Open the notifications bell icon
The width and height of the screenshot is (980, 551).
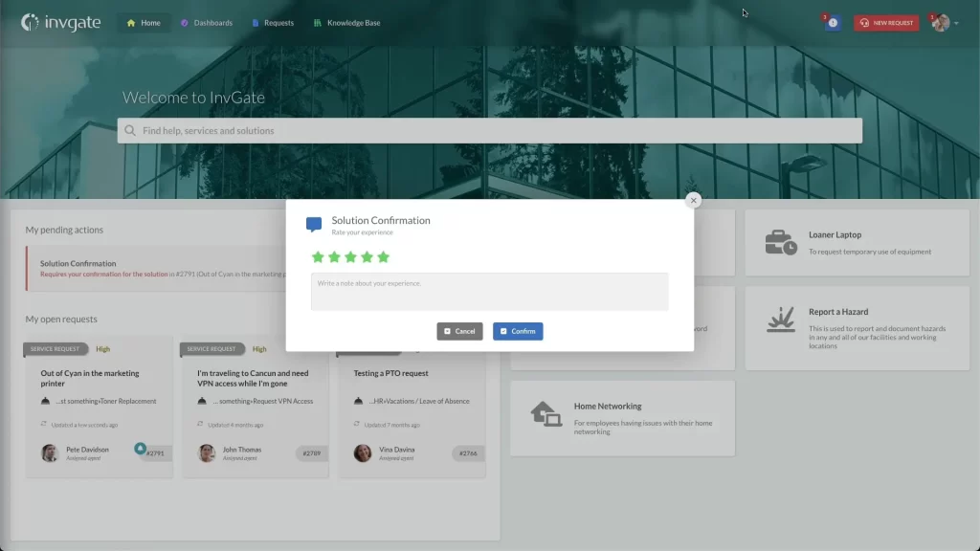click(x=833, y=23)
